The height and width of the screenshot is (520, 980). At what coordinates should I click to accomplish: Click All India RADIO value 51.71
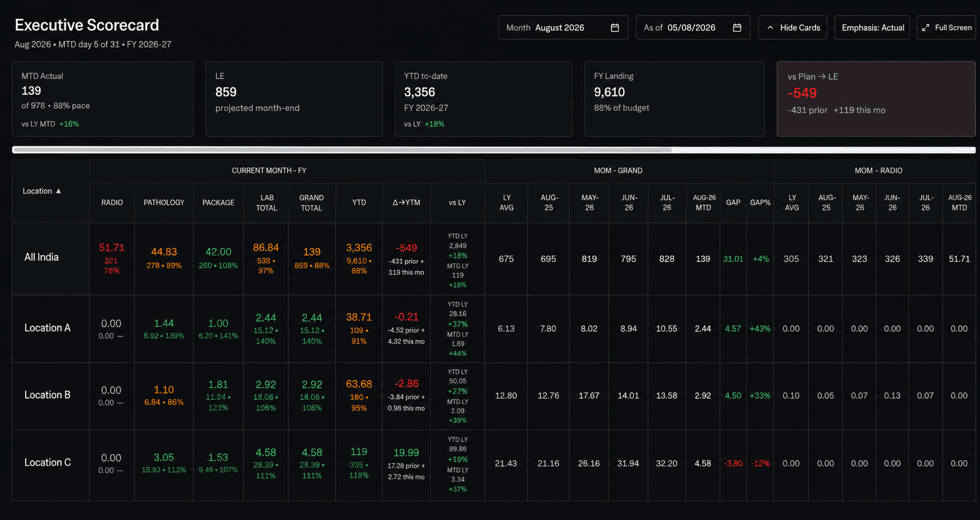click(112, 247)
